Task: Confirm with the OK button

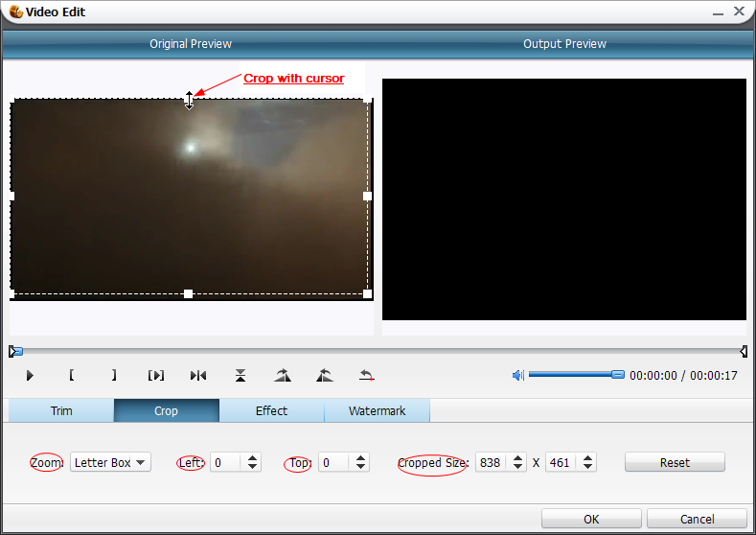Action: 591,519
